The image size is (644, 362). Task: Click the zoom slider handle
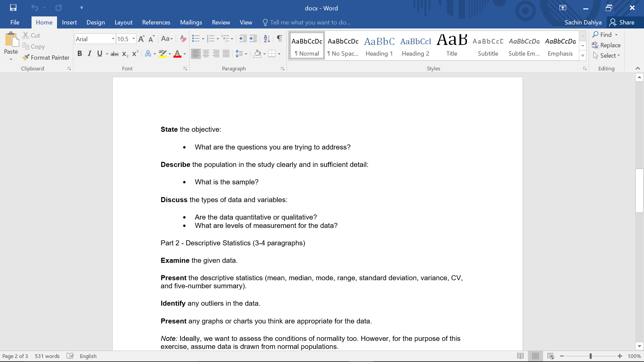590,356
